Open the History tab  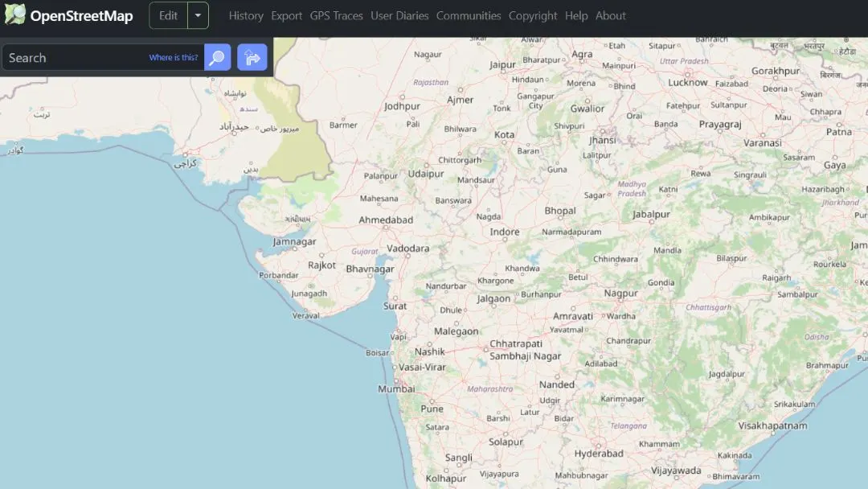point(246,16)
